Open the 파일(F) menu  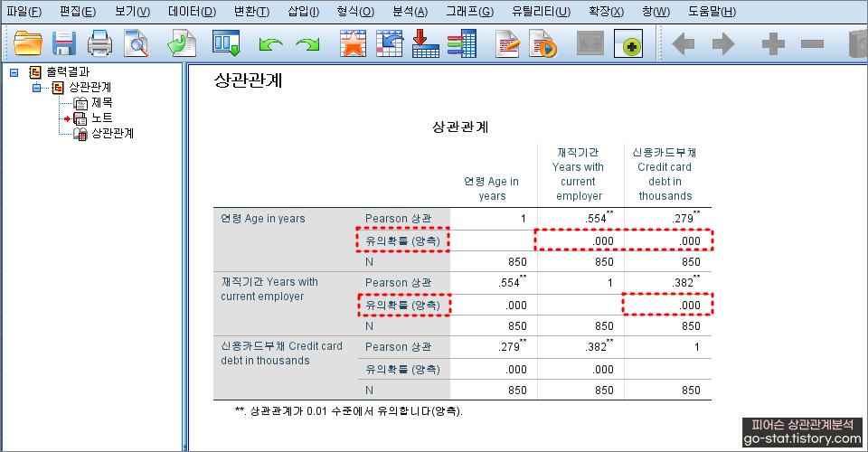(24, 12)
